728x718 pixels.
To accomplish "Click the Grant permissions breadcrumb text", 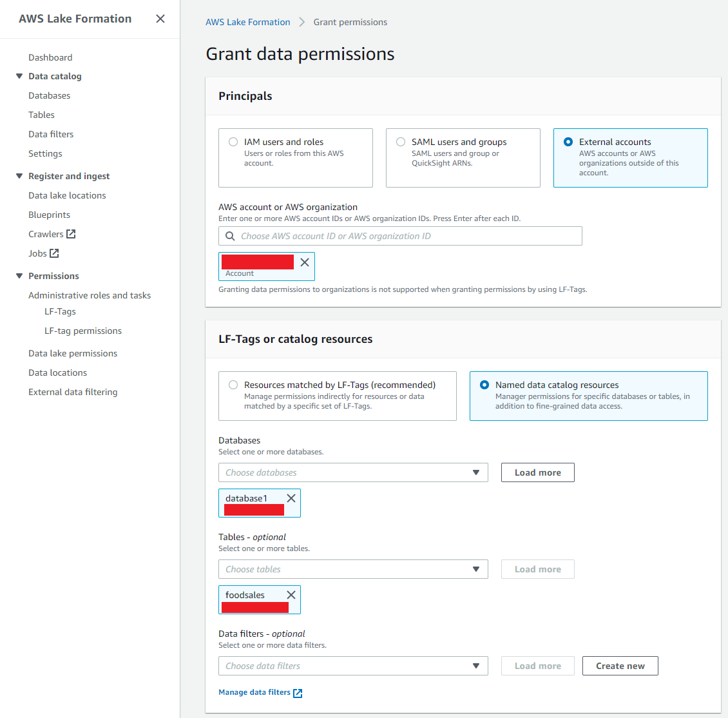I will [x=350, y=22].
